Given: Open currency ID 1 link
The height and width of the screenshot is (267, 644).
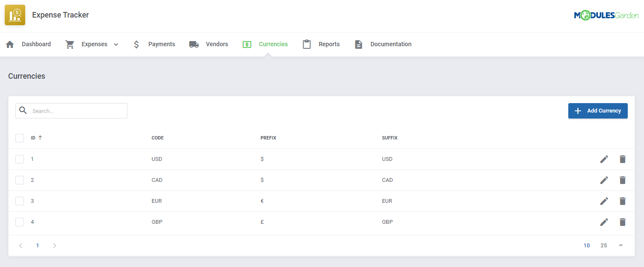Looking at the screenshot, I should [32, 159].
